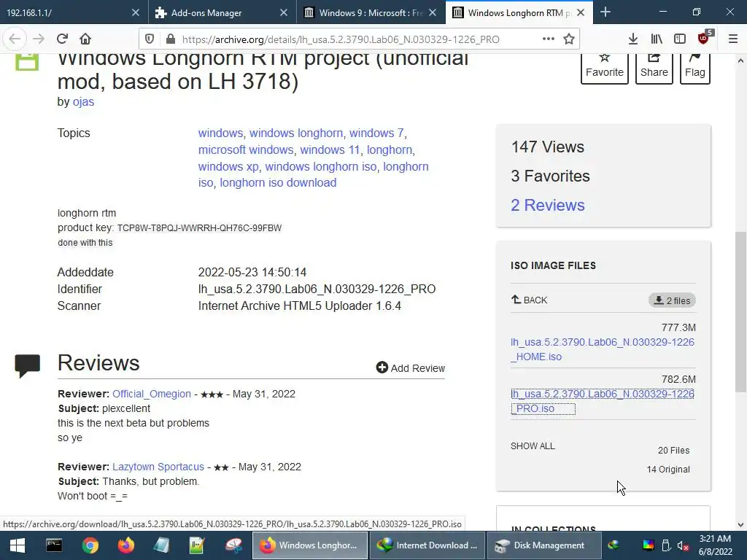Viewport: 747px width, 560px height.
Task: Click SHOW ALL download options
Action: pos(533,446)
